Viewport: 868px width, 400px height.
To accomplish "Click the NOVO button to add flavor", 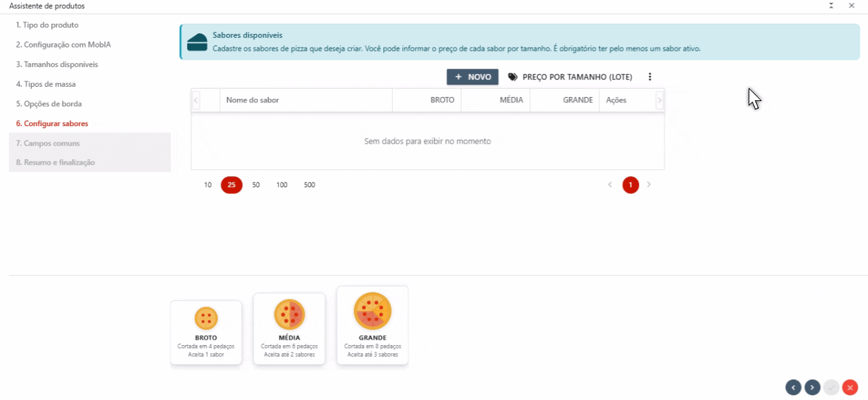I will 473,77.
